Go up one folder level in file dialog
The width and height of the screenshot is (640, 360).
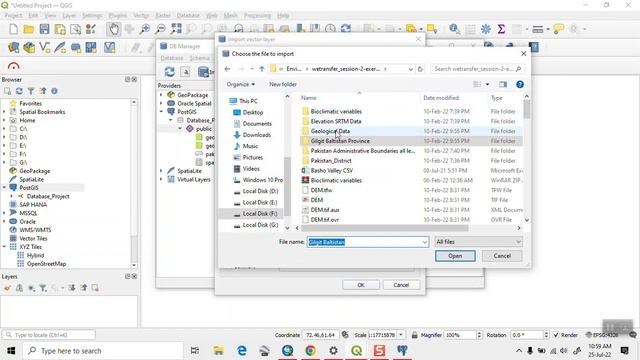[x=262, y=69]
